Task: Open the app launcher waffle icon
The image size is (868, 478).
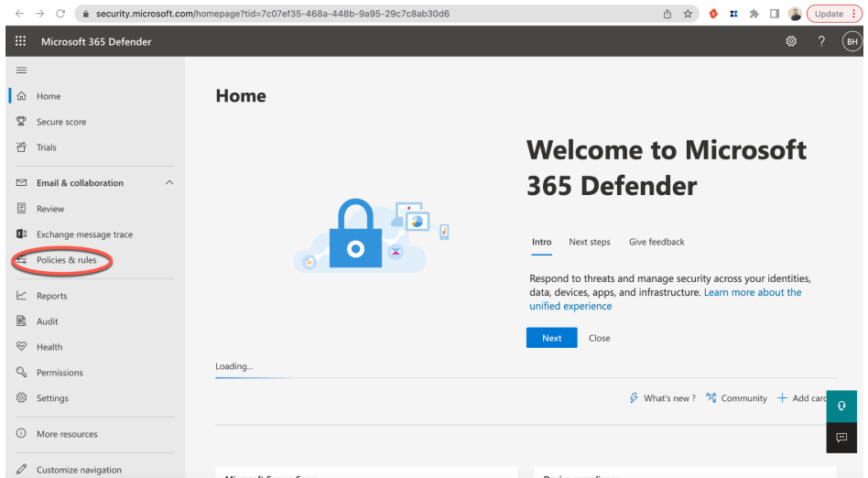Action: click(x=20, y=41)
